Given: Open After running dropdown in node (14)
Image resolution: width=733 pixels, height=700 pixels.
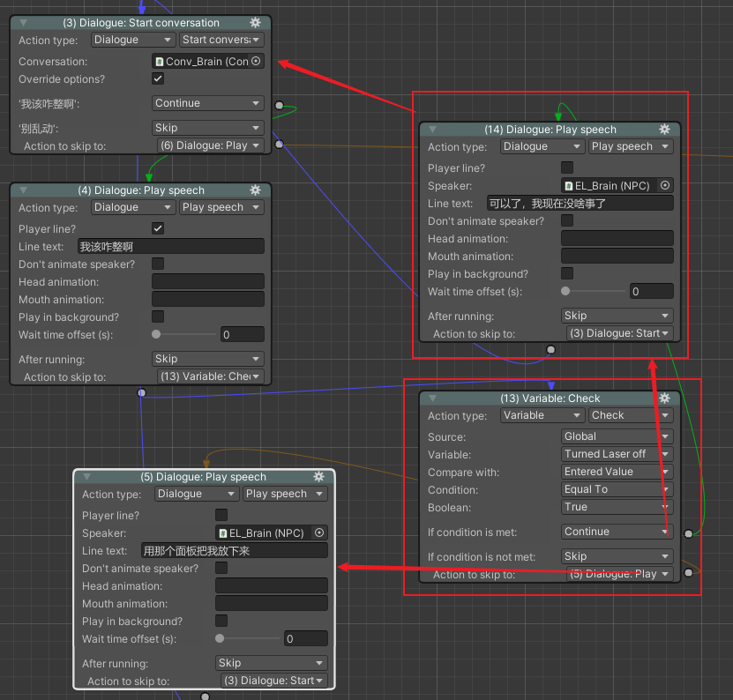Looking at the screenshot, I should click(x=617, y=316).
